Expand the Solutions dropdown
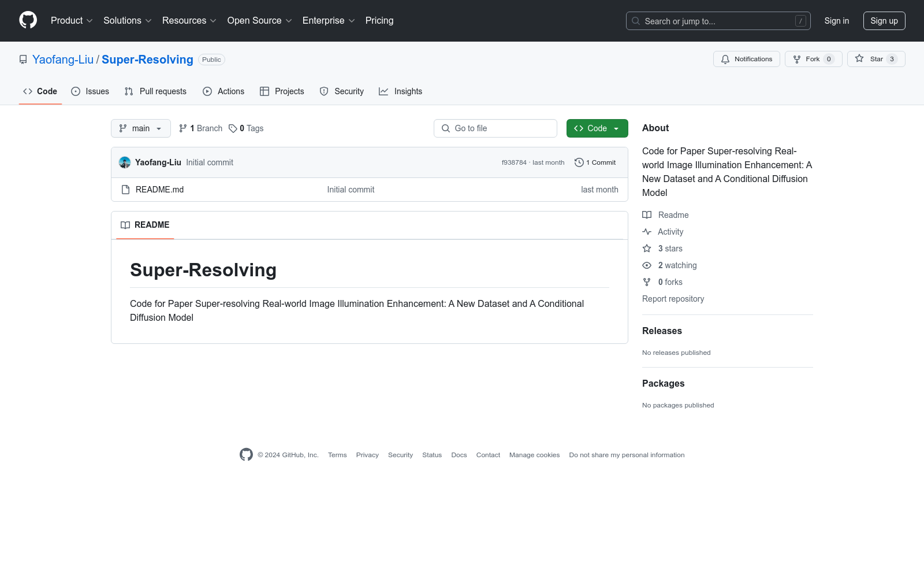 128,20
